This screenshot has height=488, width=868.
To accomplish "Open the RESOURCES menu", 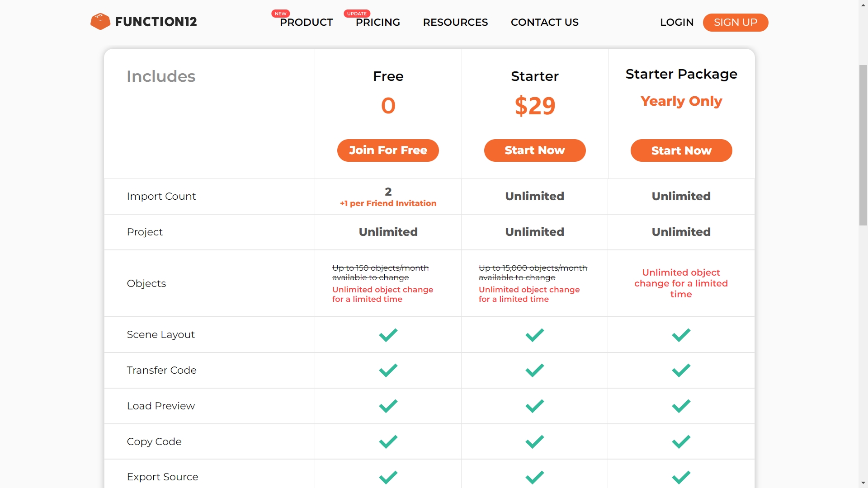I will 455,23.
